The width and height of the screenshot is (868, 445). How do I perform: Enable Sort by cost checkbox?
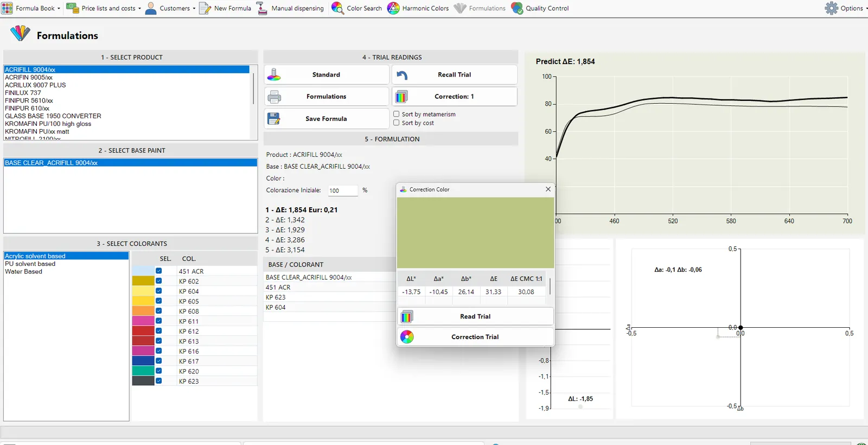pos(396,123)
